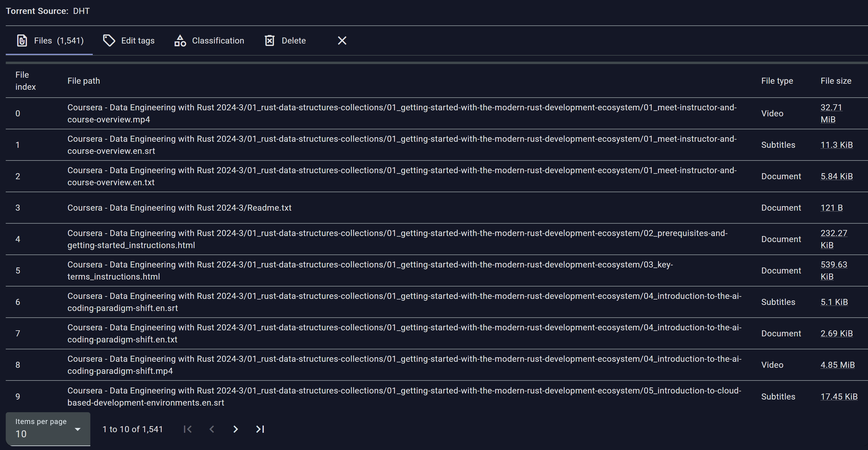Click the 121 B size of Readme.txt

point(831,208)
